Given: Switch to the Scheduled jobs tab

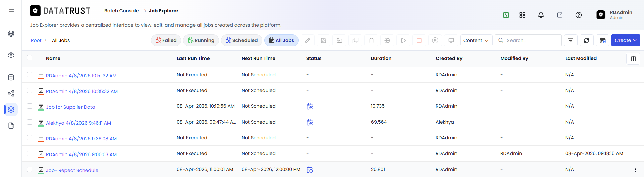Looking at the screenshot, I should coord(241,40).
